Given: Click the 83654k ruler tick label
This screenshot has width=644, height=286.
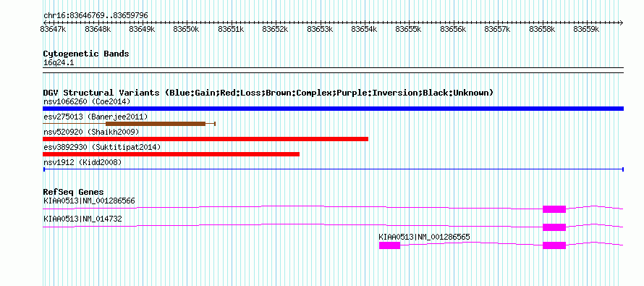Looking at the screenshot, I should click(x=364, y=29).
